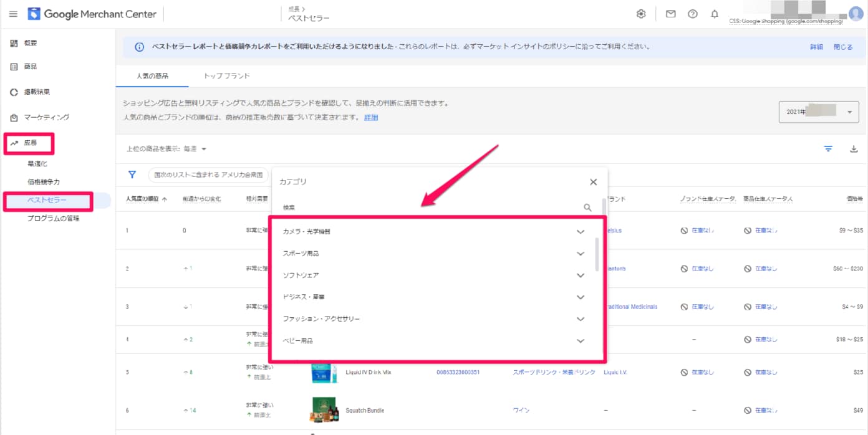The width and height of the screenshot is (868, 435).
Task: Click the blue funnel filter icon
Action: [x=132, y=175]
